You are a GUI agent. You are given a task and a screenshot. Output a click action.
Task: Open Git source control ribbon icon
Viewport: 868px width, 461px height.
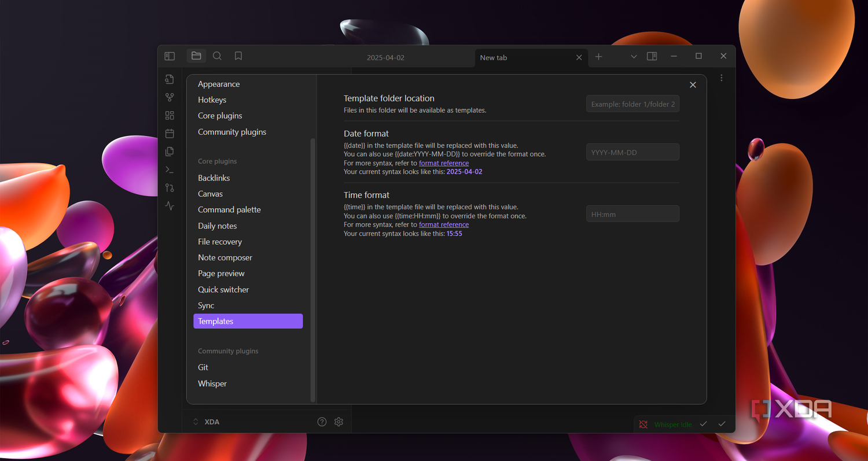(170, 187)
